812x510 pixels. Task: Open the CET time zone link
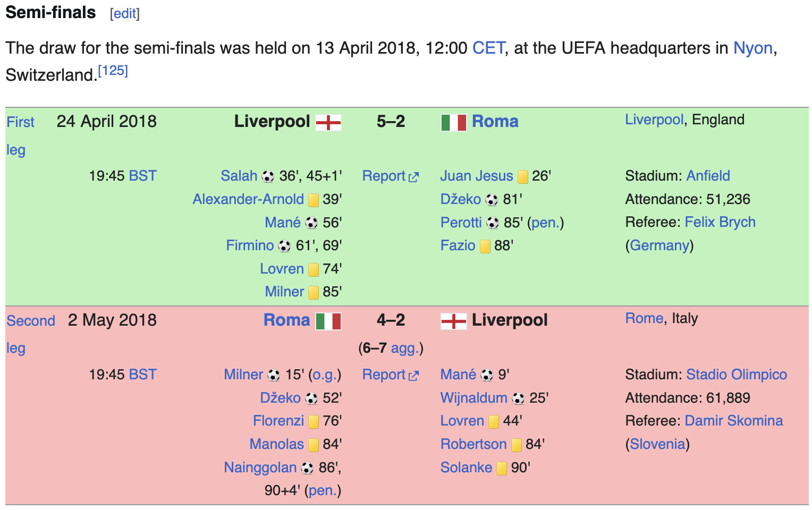[489, 48]
